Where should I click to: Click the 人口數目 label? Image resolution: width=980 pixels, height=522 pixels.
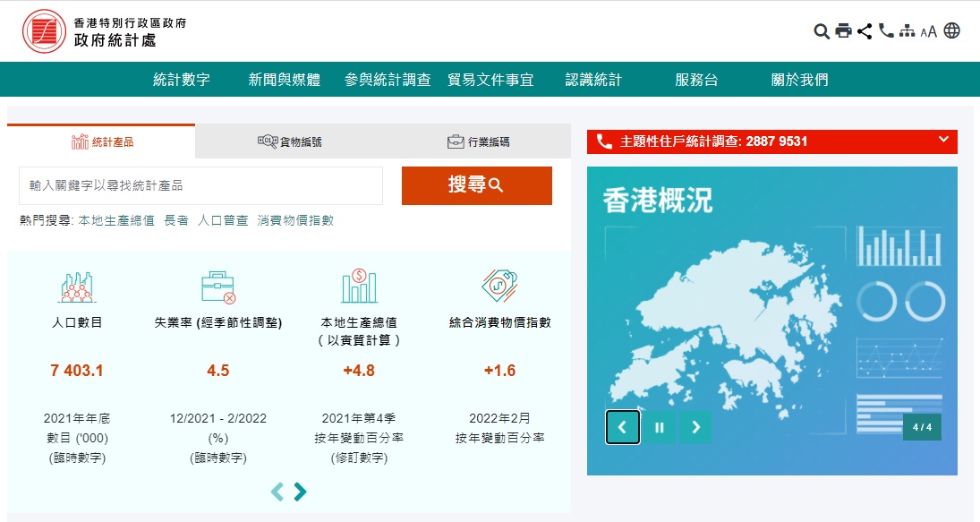77,322
